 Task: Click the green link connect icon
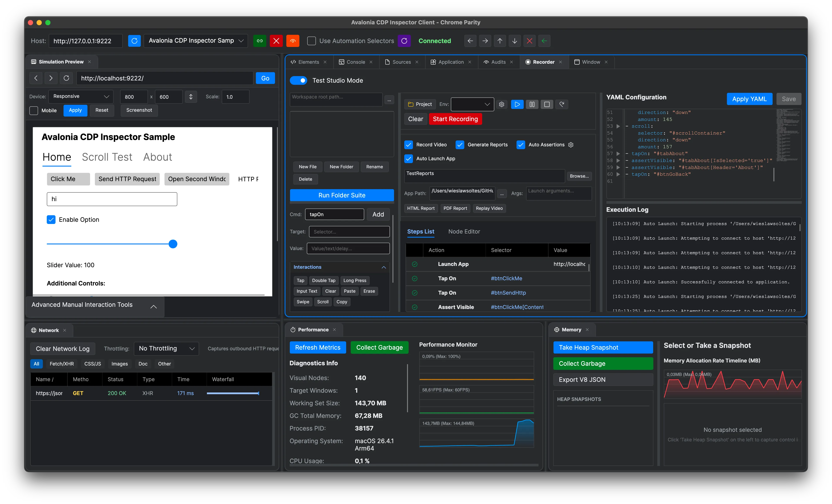[x=260, y=41]
